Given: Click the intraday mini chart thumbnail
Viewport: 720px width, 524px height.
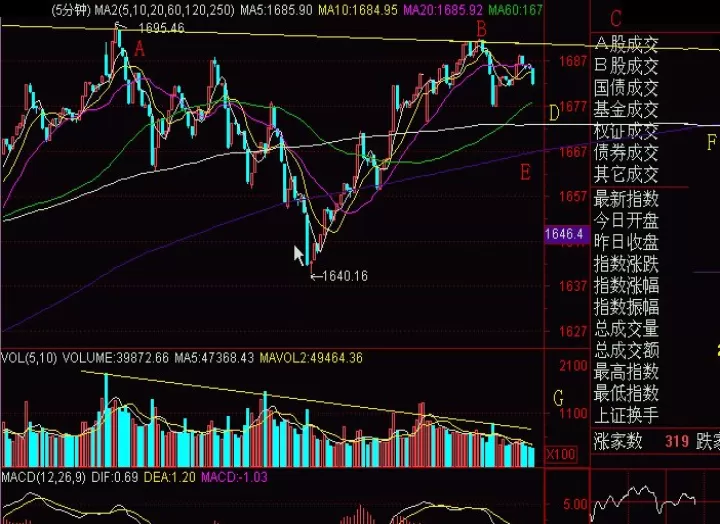Looking at the screenshot, I should tap(655, 498).
